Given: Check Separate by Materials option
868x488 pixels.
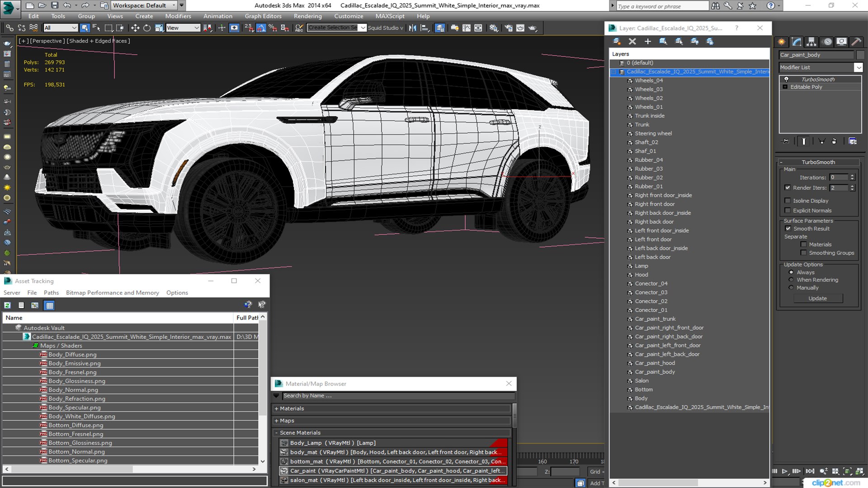Looking at the screenshot, I should click(x=803, y=244).
